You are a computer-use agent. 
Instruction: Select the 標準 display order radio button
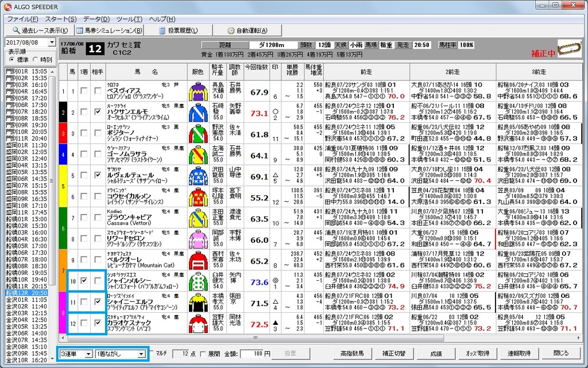click(x=11, y=59)
